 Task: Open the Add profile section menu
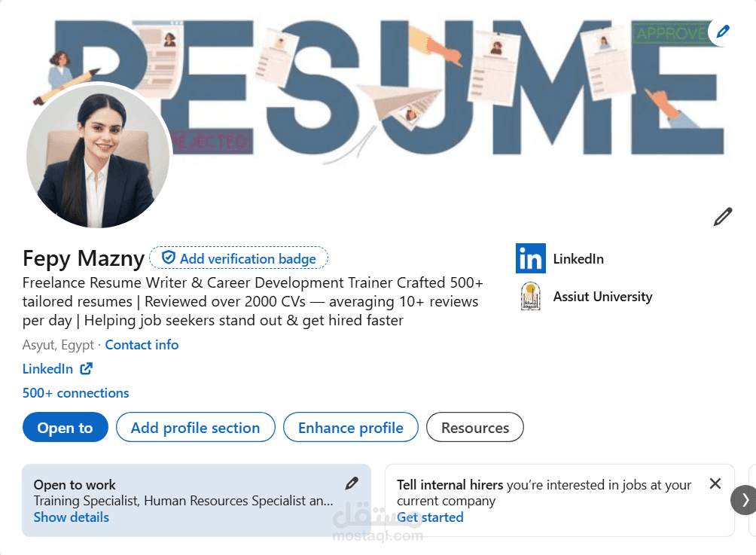(x=195, y=428)
